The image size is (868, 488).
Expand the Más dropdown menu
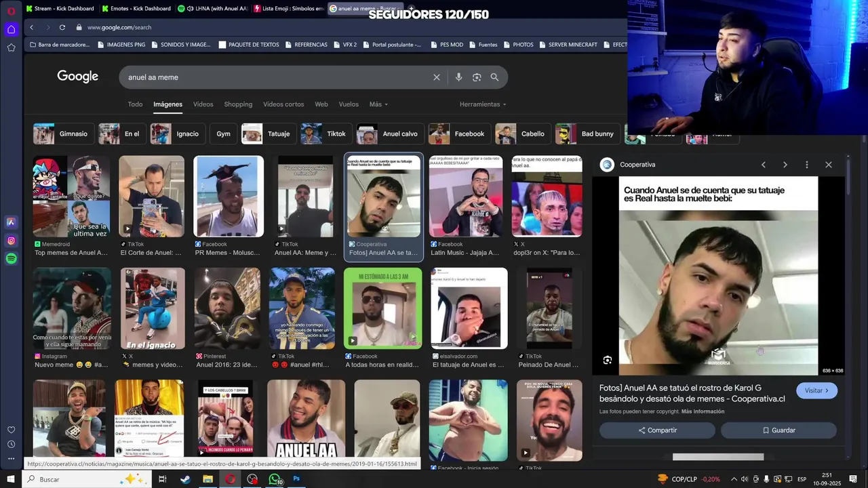tap(378, 104)
